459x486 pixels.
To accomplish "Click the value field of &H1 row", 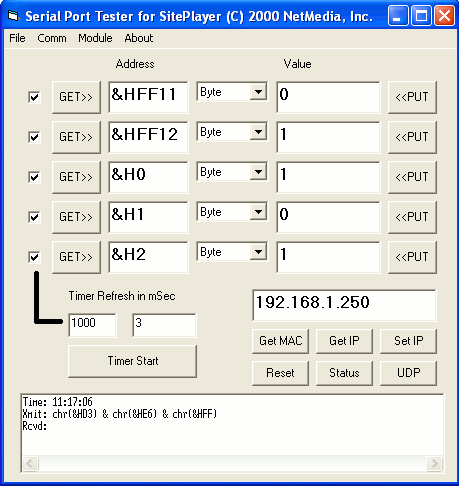I will click(328, 217).
